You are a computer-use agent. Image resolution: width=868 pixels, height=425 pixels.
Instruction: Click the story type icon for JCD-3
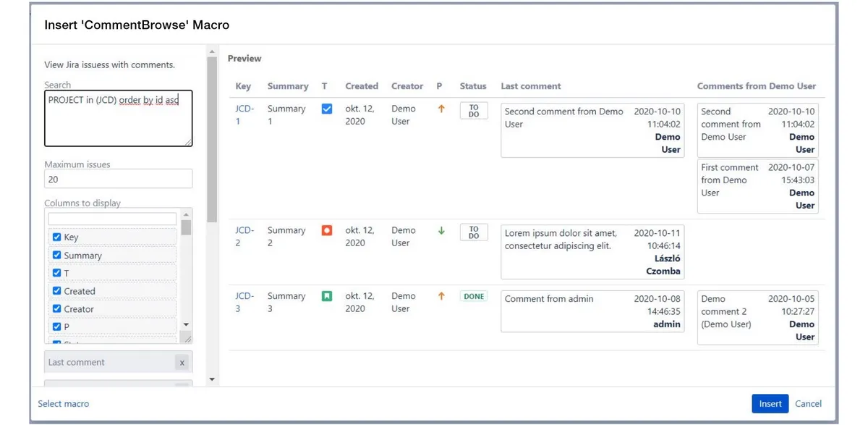pos(326,296)
